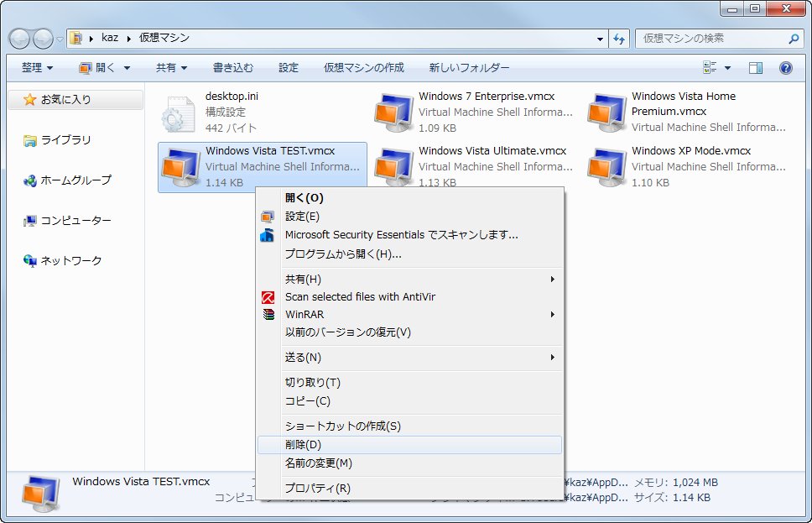Click the 1.09 KB size under Windows 7 Enterprise
Screen dimensions: 812x523
tap(438, 128)
